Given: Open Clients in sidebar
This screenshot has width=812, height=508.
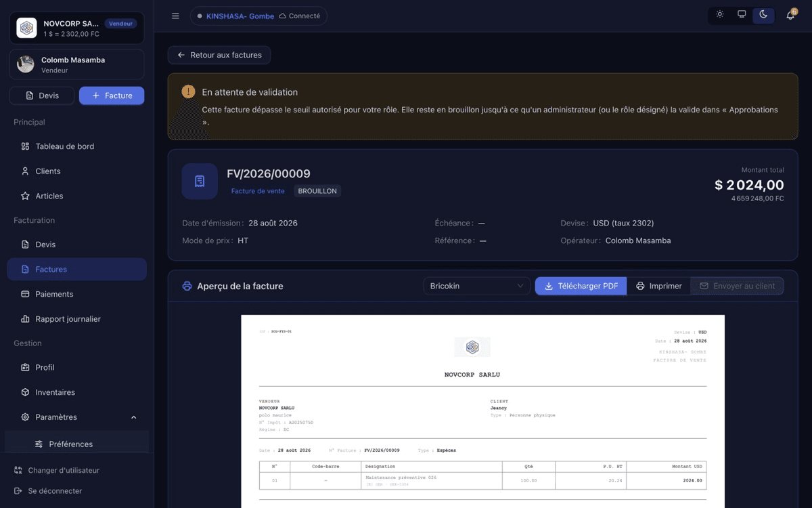Looking at the screenshot, I should [x=76, y=171].
